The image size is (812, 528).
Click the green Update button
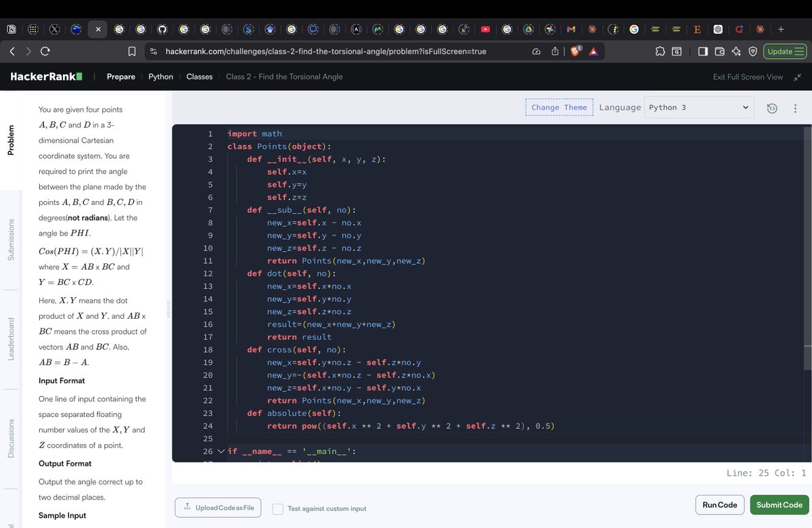(785, 51)
